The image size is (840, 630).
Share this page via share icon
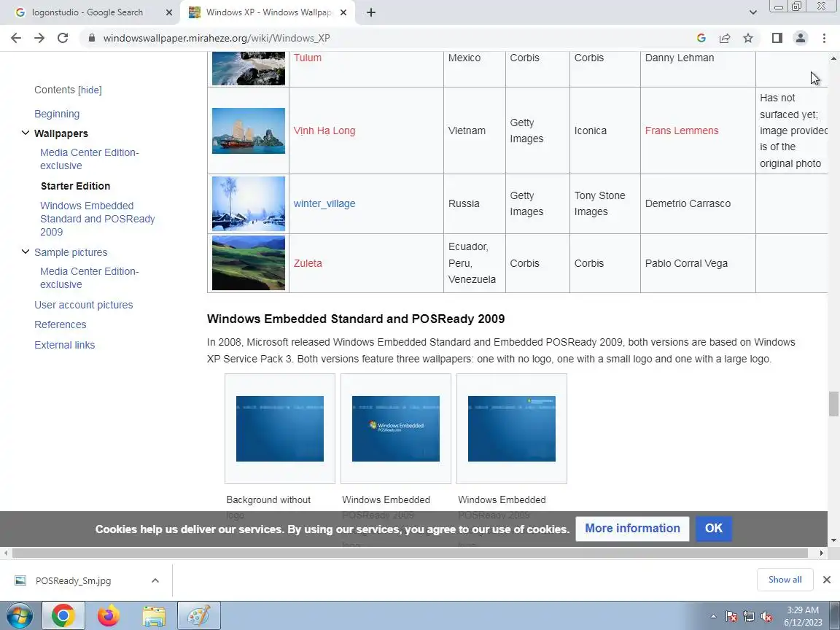(x=725, y=38)
